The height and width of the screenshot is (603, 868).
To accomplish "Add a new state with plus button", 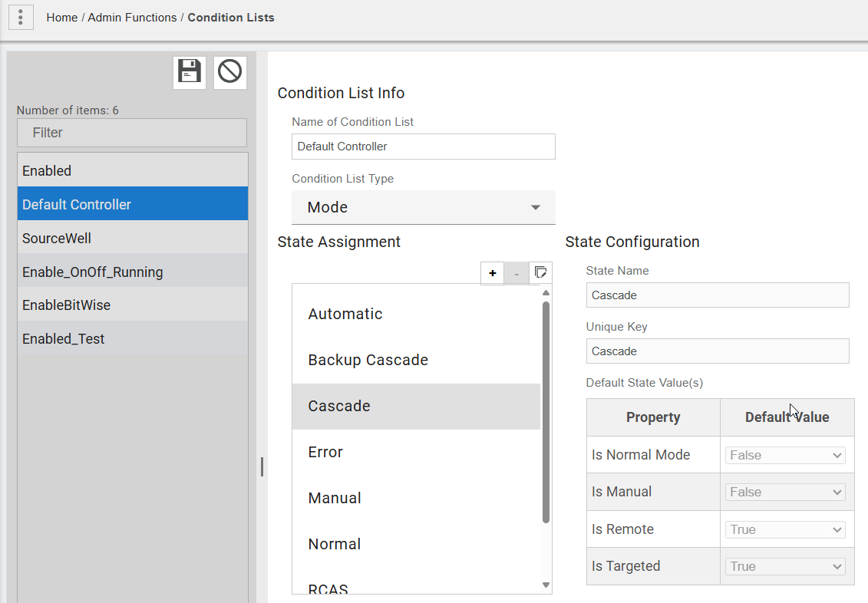I will point(492,273).
